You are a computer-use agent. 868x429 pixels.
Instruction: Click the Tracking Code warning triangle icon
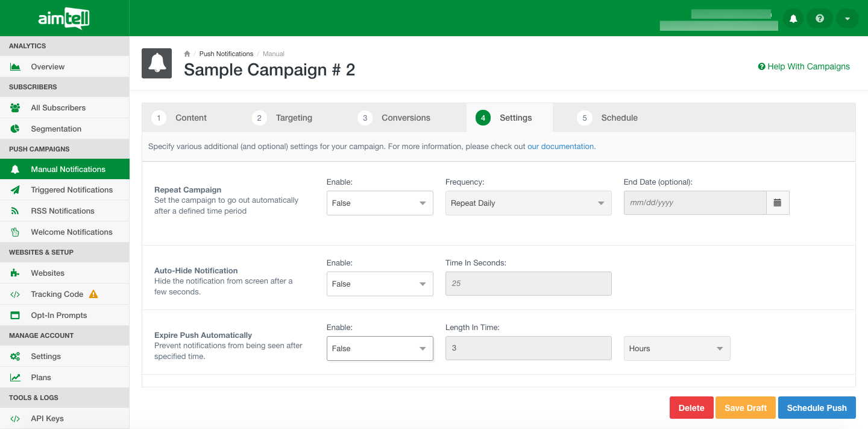93,294
